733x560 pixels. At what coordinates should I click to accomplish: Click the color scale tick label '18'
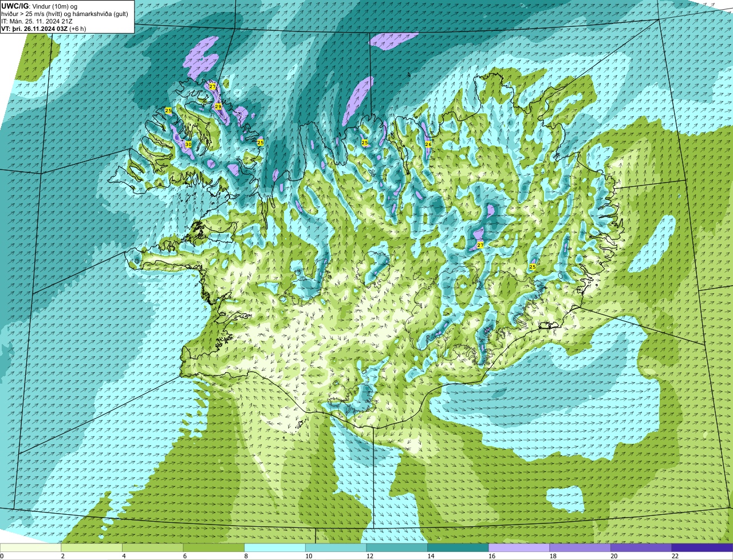553,556
